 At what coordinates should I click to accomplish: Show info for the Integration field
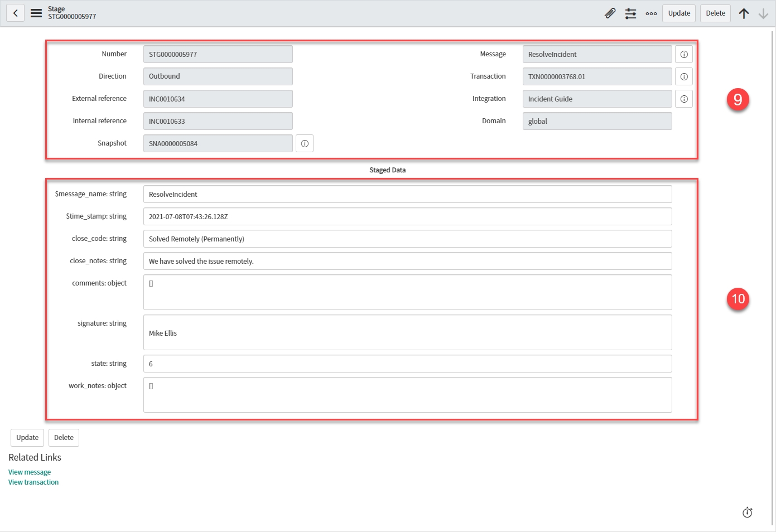click(683, 99)
